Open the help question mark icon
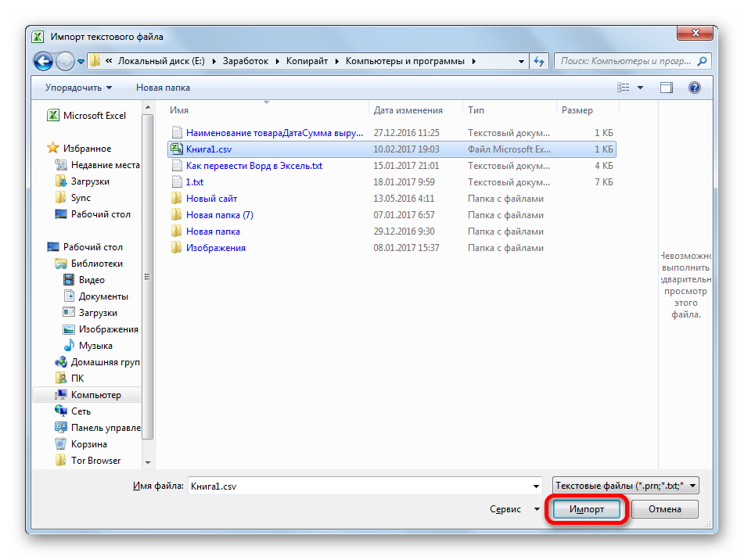 pos(694,88)
